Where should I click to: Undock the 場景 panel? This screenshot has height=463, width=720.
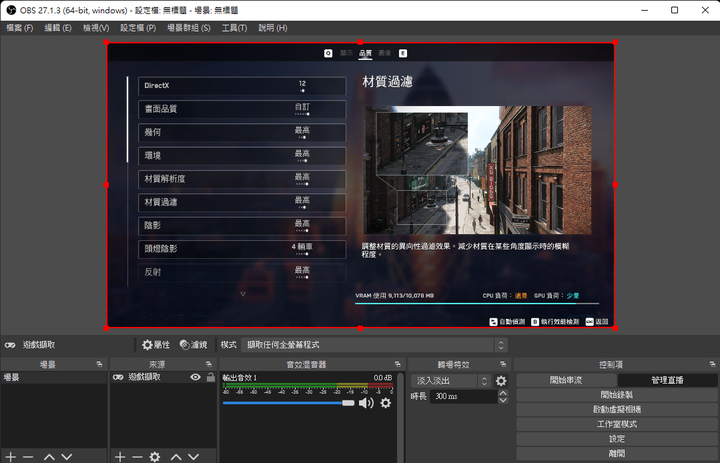(99, 364)
